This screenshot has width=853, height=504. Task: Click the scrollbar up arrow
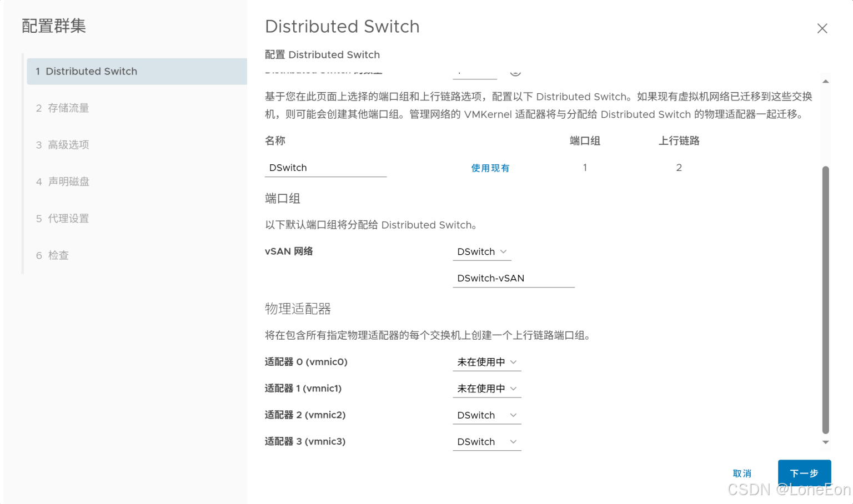click(x=826, y=82)
